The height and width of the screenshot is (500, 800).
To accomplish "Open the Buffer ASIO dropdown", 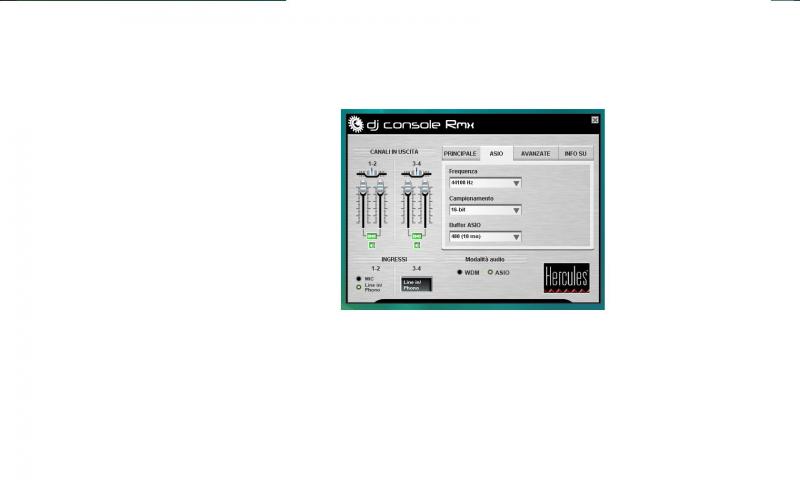I will (485, 237).
